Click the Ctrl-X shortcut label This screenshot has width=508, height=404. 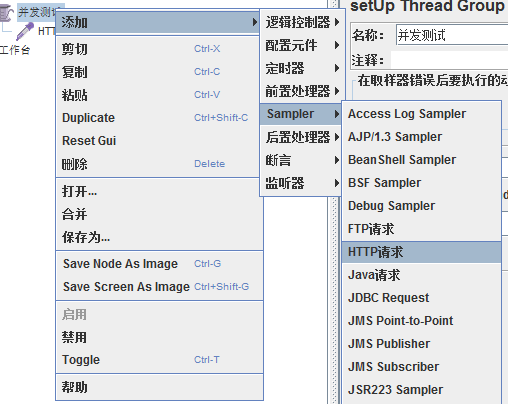tap(207, 49)
